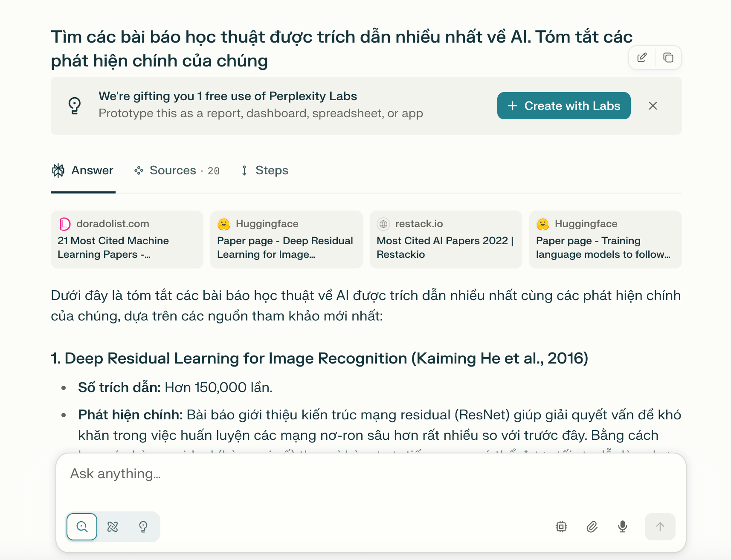Open Huggingface Training language models card
The image size is (731, 560).
pyautogui.click(x=606, y=240)
